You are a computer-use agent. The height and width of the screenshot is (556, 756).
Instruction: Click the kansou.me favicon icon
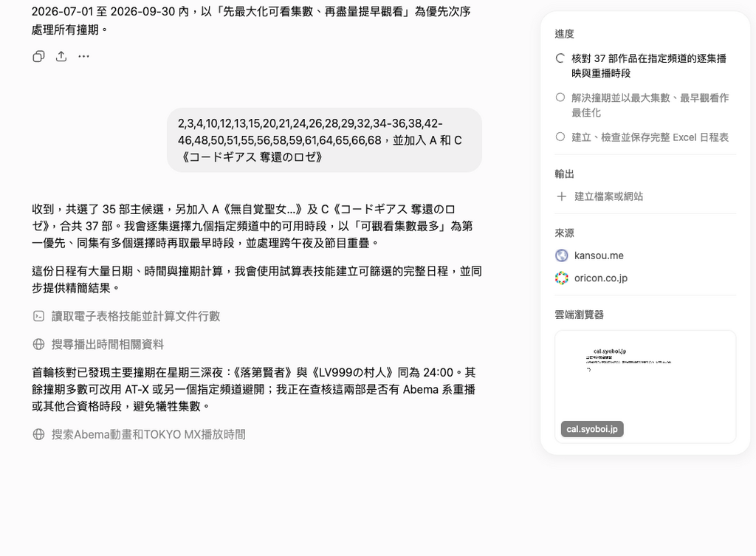(562, 255)
